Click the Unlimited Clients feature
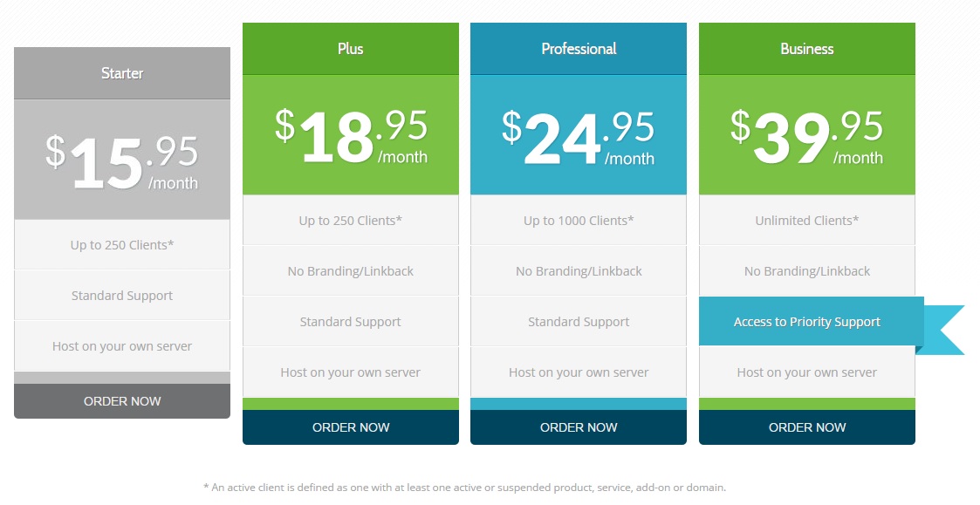Screen dimensions: 980x505 (x=807, y=221)
